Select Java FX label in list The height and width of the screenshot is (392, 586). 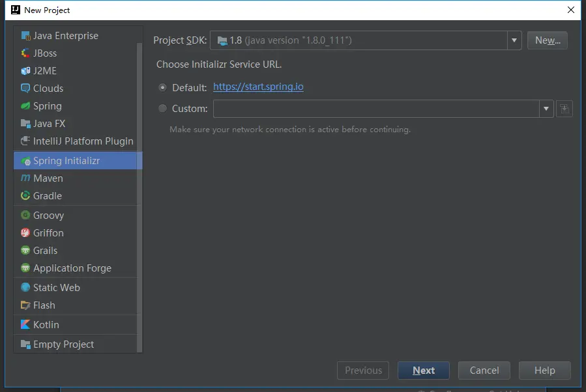pos(50,124)
